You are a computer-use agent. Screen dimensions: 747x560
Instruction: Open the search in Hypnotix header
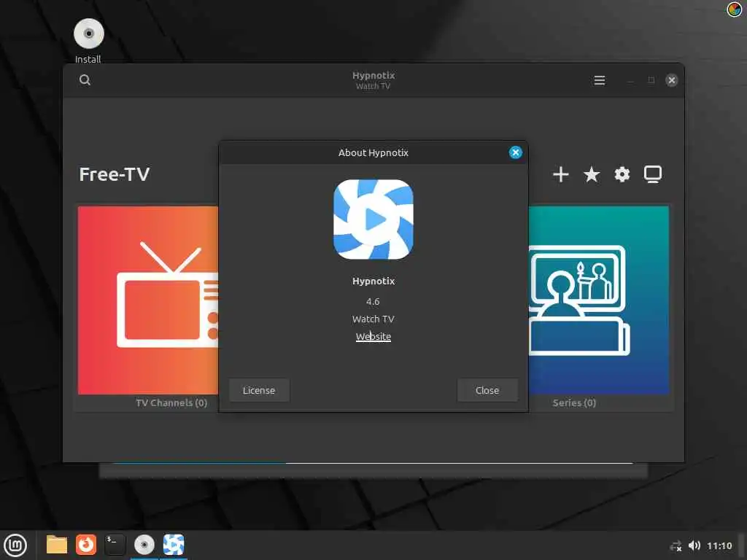point(85,80)
